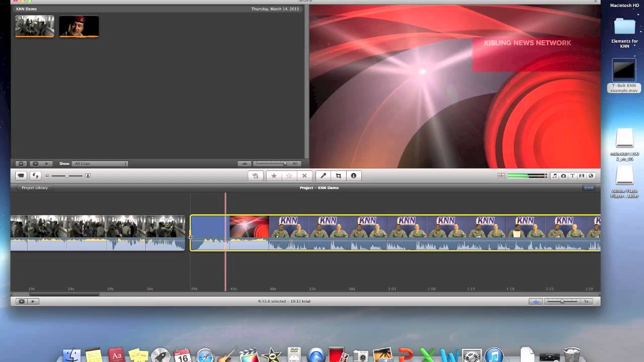The width and height of the screenshot is (644, 362).
Task: Select the black-and-white crowd event clip
Action: click(x=35, y=26)
